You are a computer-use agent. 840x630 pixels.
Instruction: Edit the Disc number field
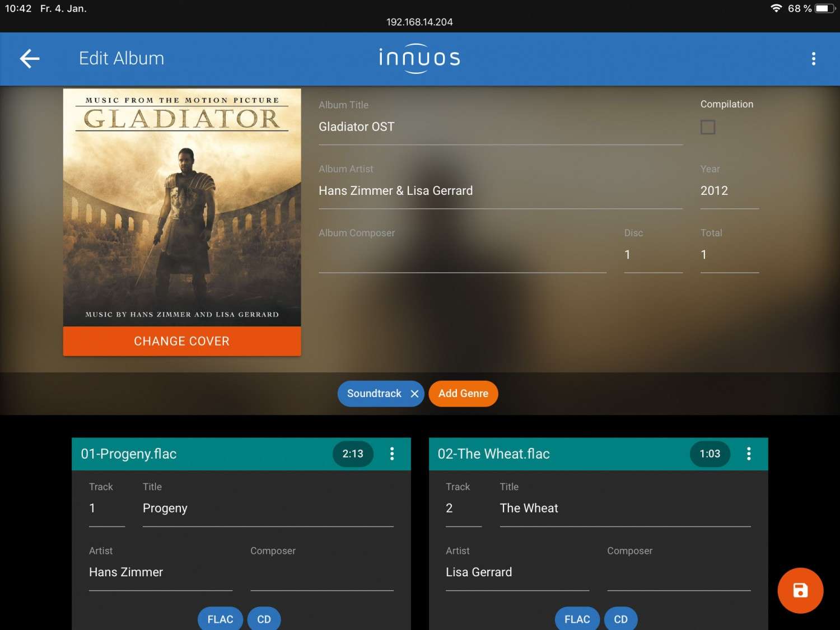[x=654, y=255]
